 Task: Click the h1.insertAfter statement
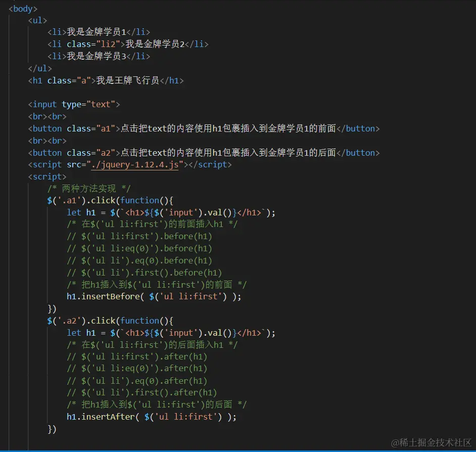[152, 417]
